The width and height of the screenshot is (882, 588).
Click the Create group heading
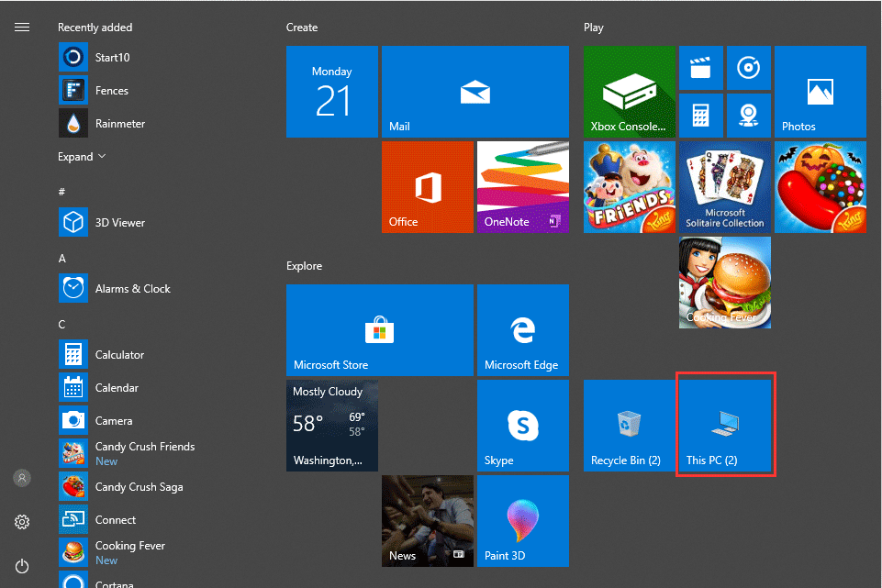point(302,28)
